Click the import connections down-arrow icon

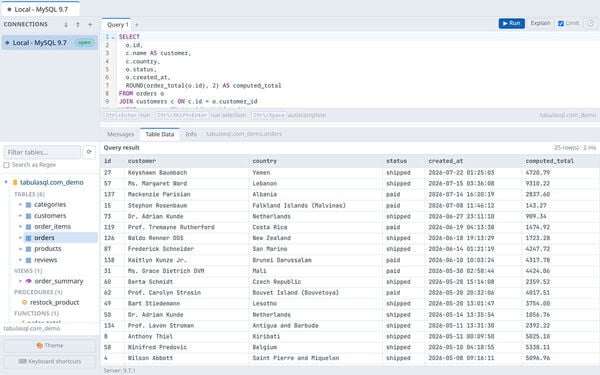point(66,24)
